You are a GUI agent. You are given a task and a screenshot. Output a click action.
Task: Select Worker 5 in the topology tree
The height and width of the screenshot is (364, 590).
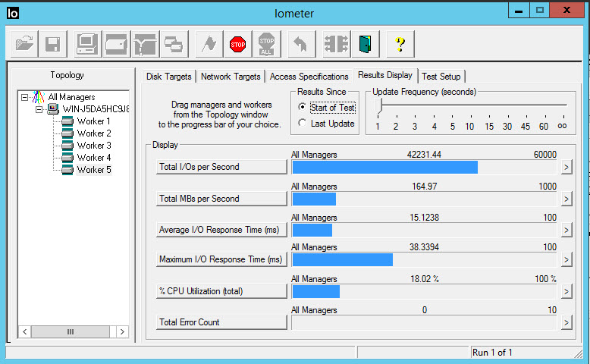point(94,170)
